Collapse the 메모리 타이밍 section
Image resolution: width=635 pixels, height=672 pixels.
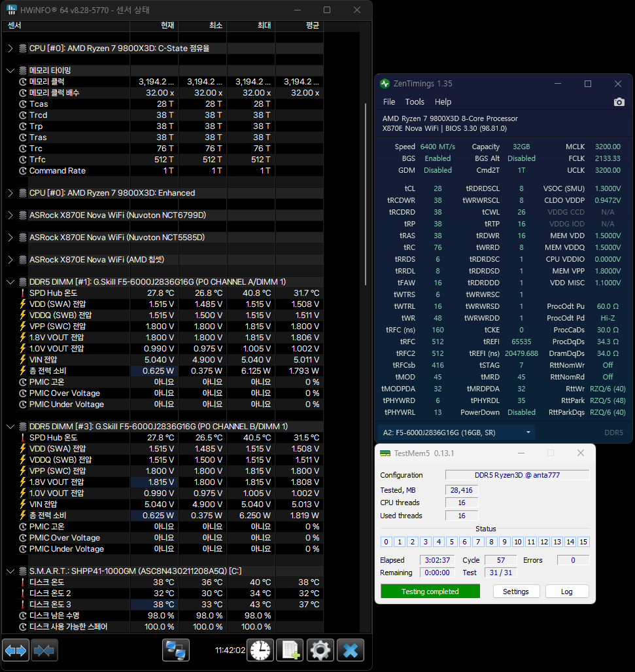coord(10,71)
